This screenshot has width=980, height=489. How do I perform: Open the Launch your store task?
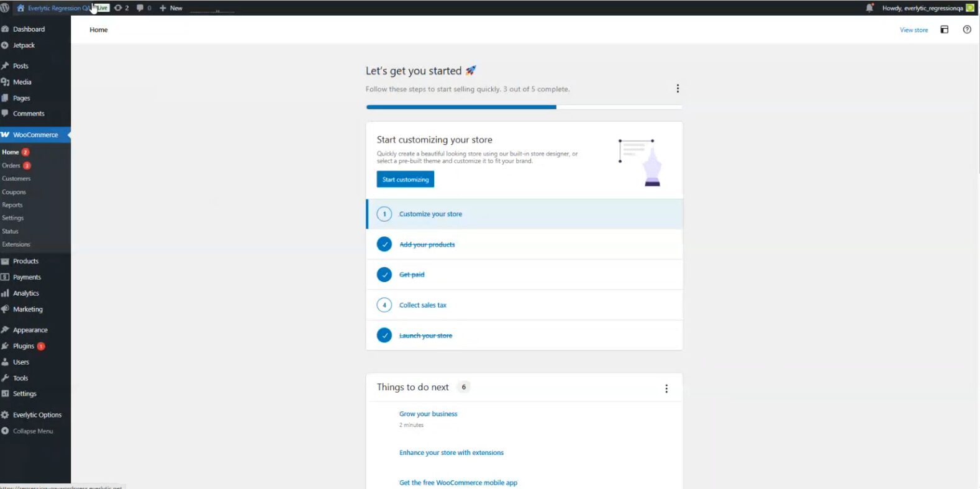[x=525, y=336]
